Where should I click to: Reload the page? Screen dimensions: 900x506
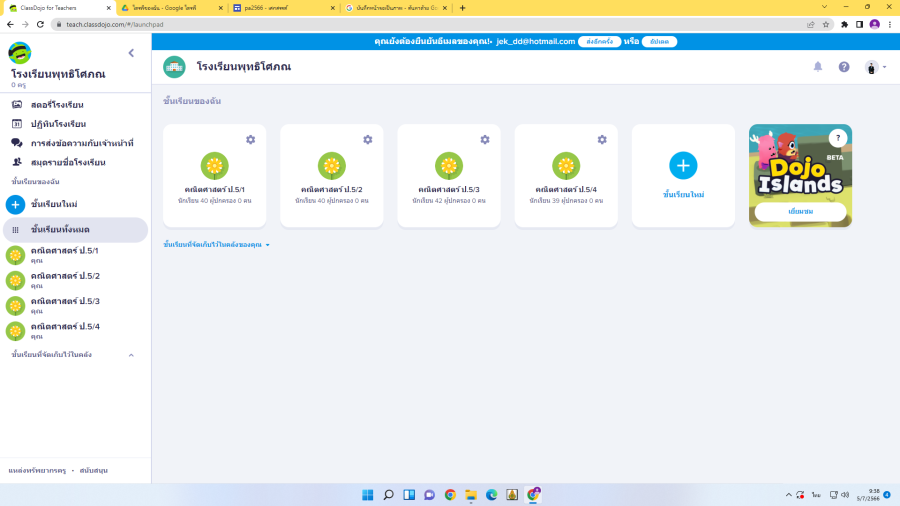[40, 25]
